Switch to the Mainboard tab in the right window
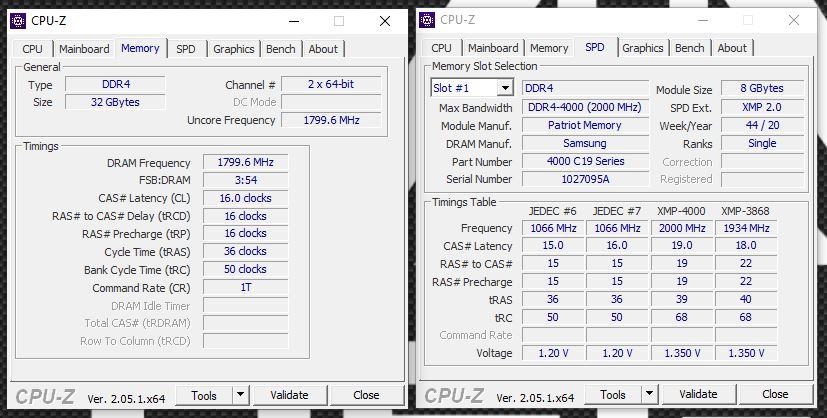The width and height of the screenshot is (827, 418). coord(493,48)
